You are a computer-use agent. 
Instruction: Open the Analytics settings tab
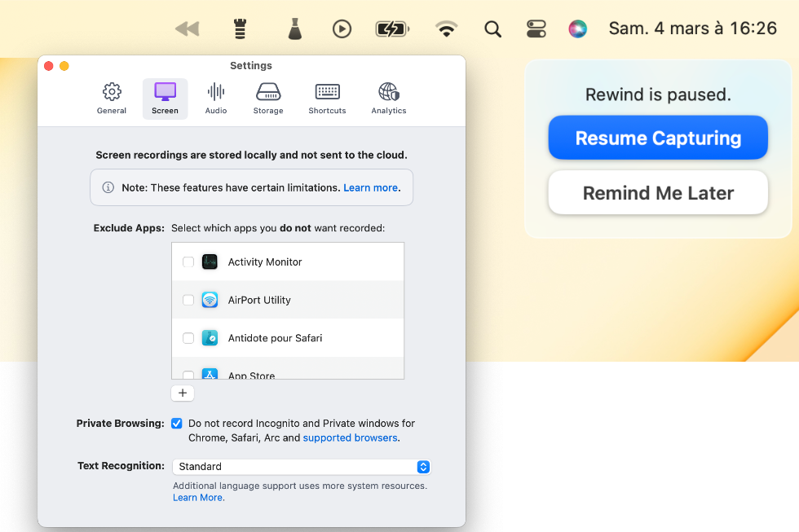[x=389, y=99]
